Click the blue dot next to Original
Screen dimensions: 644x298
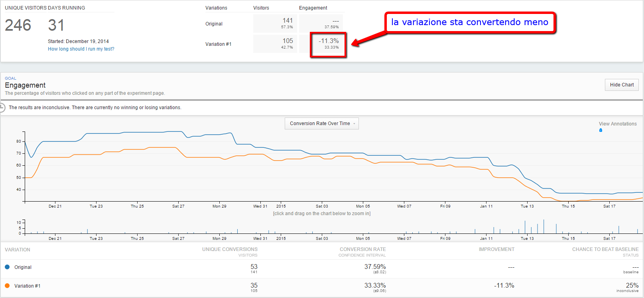point(7,267)
